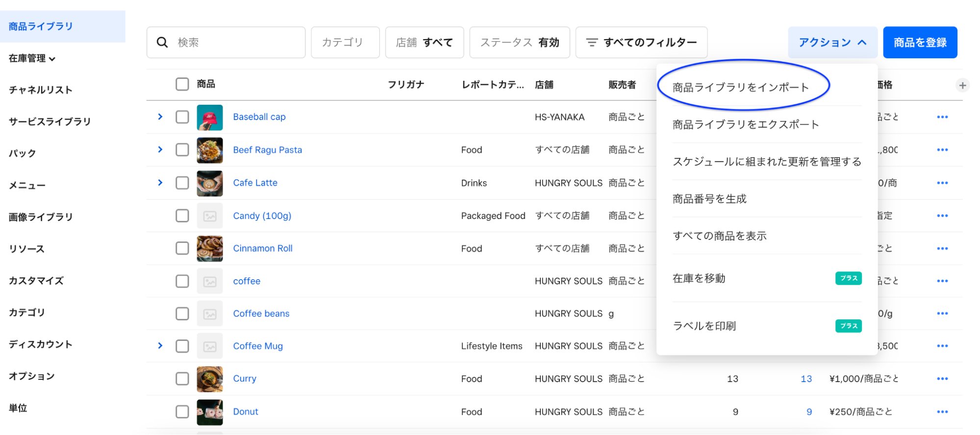Check the Candy (100g) checkbox
Screen dimensions: 980x435
182,216
